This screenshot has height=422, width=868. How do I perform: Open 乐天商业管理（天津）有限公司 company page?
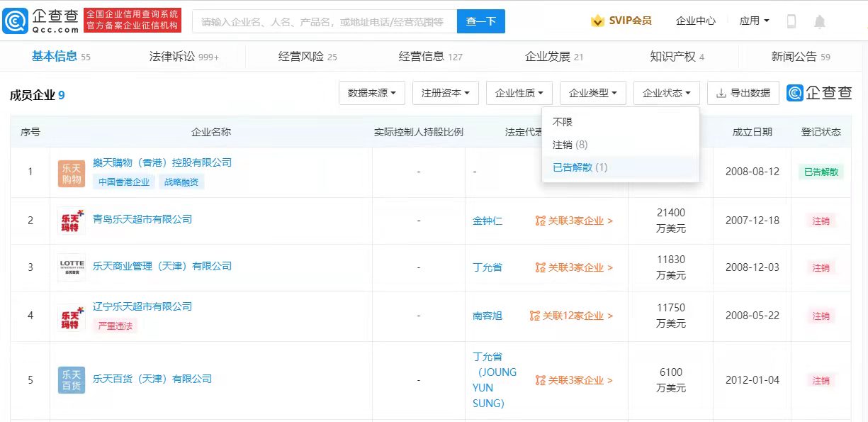[162, 266]
